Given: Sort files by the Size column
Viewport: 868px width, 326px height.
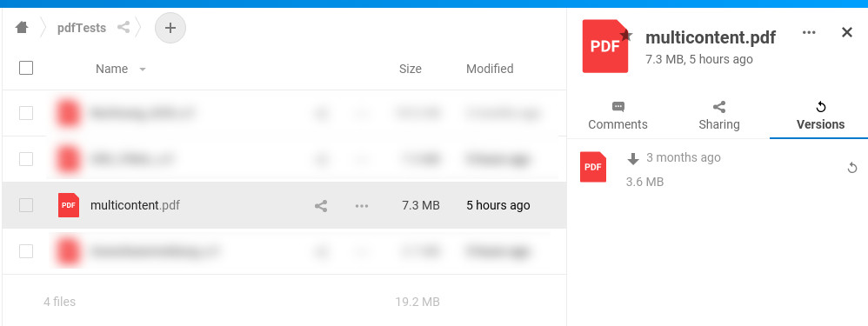Looking at the screenshot, I should pyautogui.click(x=411, y=69).
